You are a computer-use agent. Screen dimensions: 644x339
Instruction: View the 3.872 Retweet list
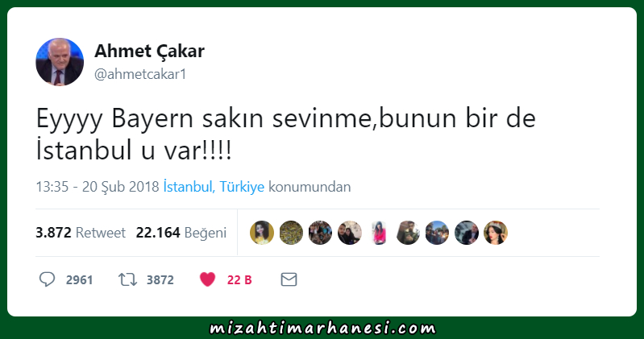[81, 233]
